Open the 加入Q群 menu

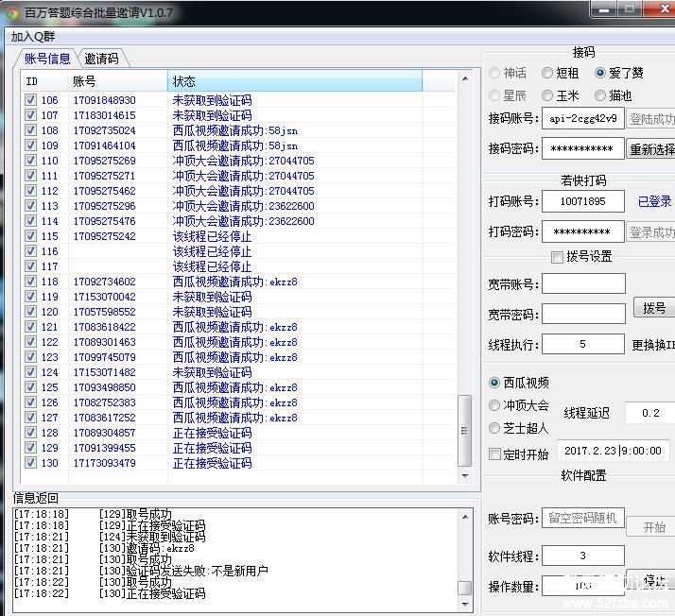click(34, 36)
